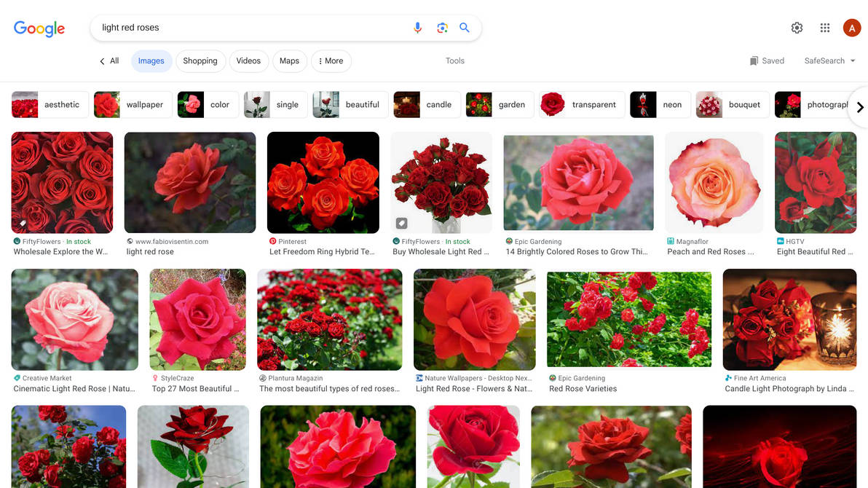Switch to the Images tab

pos(151,61)
